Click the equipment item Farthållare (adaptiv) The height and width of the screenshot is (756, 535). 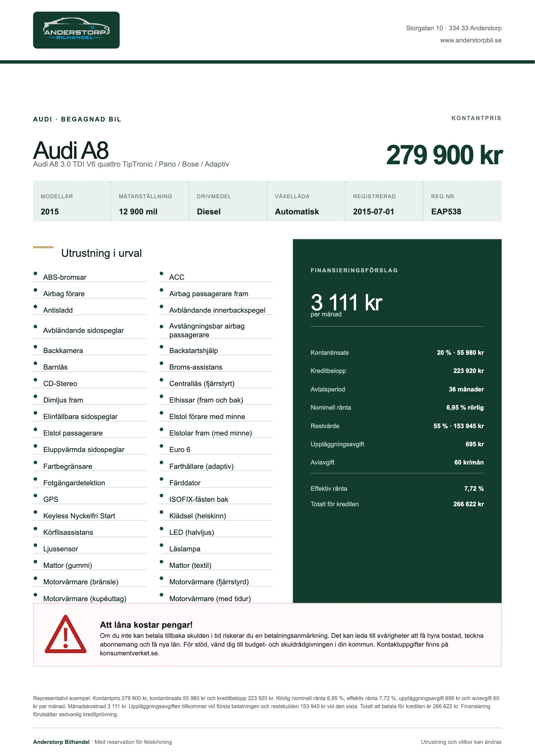201,467
